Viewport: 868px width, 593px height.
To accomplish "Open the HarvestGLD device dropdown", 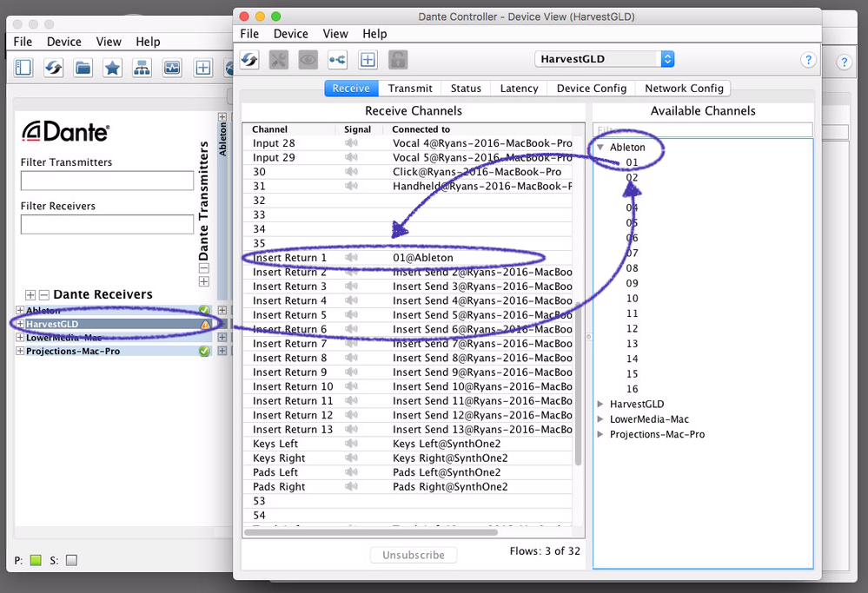I will pyautogui.click(x=605, y=59).
